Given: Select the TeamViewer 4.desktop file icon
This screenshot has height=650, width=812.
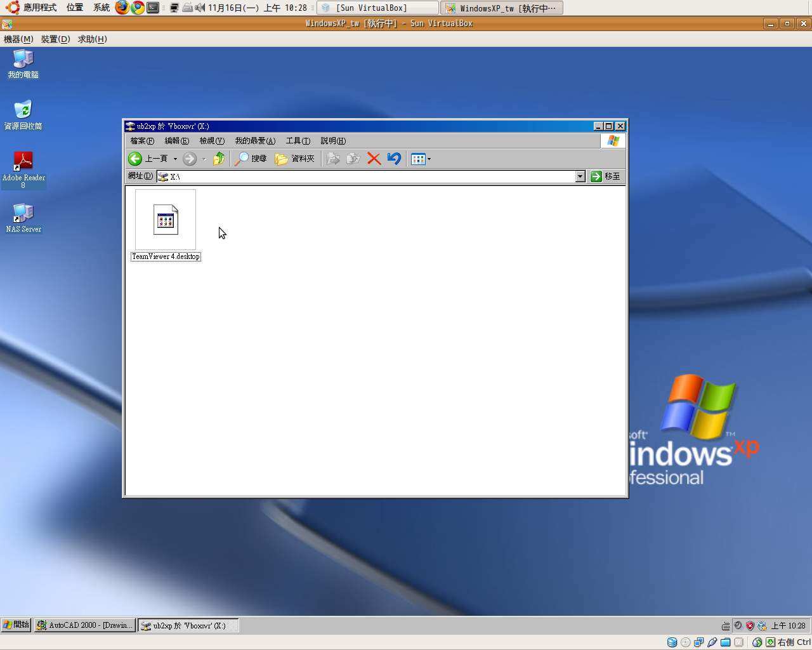Looking at the screenshot, I should (x=166, y=220).
